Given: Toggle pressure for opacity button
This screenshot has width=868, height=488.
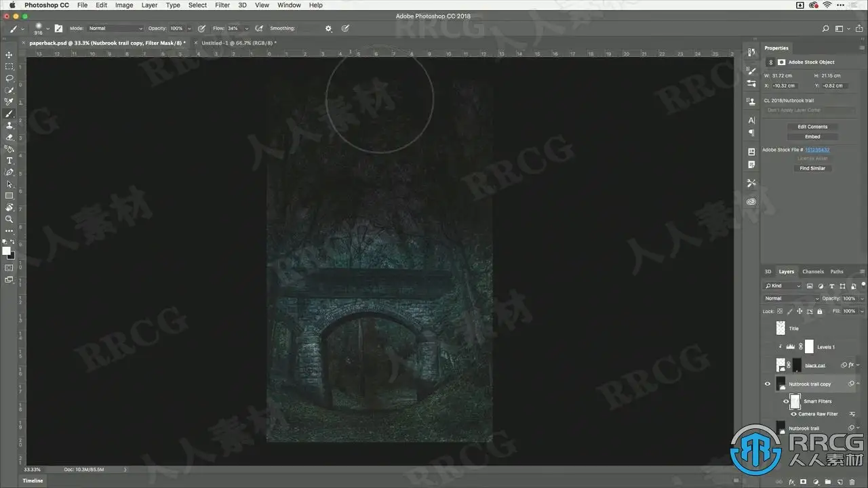Looking at the screenshot, I should [x=201, y=28].
